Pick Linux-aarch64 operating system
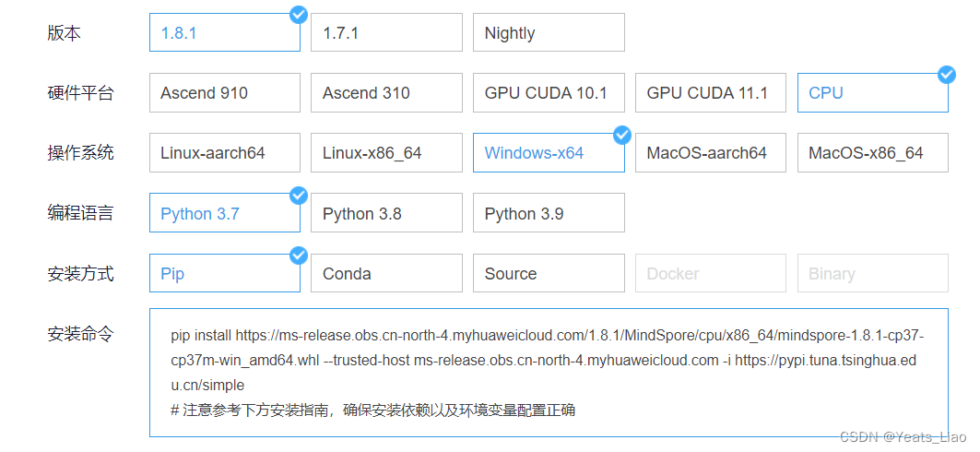Image resolution: width=980 pixels, height=452 pixels. click(x=224, y=152)
